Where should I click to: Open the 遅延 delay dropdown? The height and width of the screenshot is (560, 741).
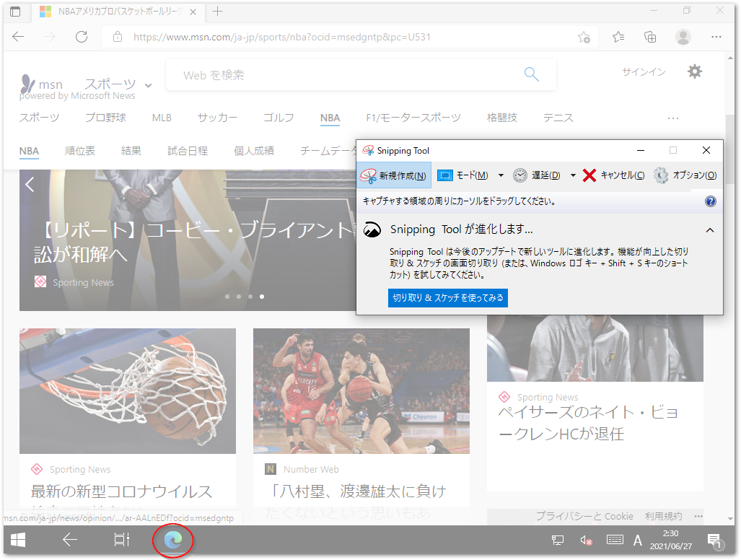tap(545, 175)
